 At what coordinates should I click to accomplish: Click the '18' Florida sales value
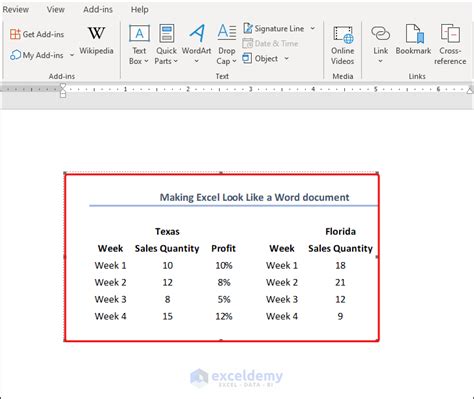(340, 265)
